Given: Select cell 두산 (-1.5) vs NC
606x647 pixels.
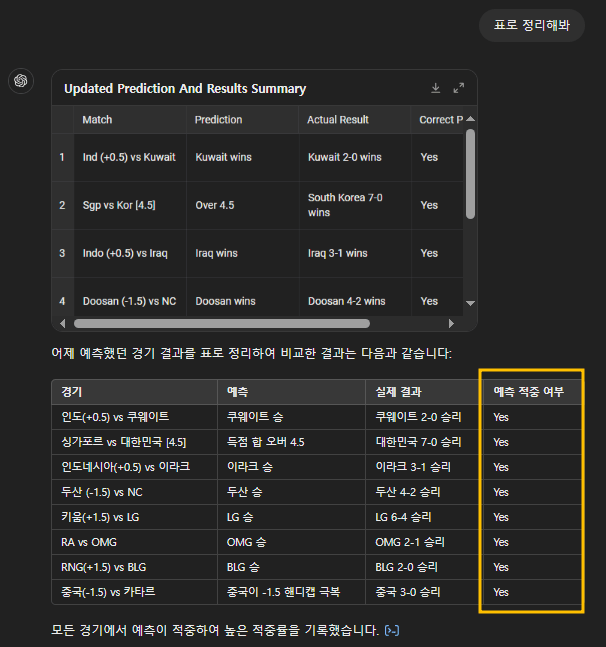Looking at the screenshot, I should coord(134,492).
